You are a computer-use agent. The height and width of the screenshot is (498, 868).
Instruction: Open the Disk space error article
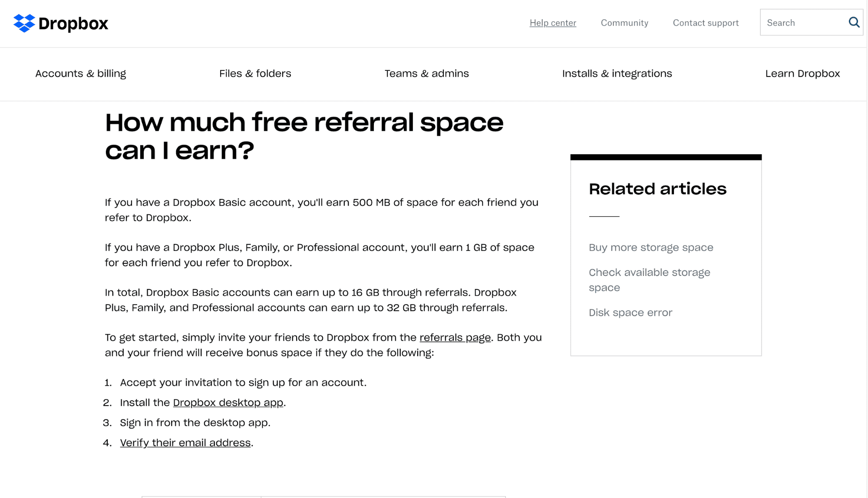click(x=630, y=312)
